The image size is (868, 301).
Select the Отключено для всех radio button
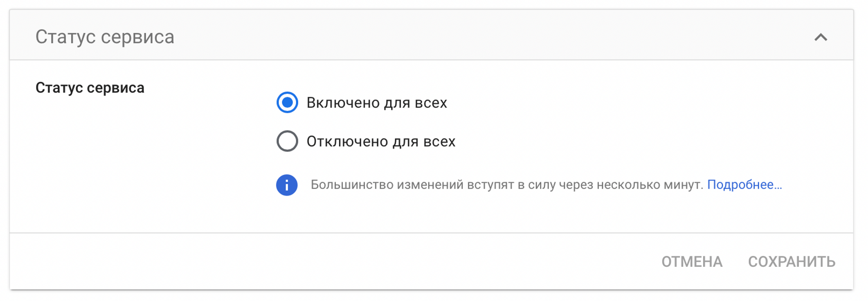(287, 141)
